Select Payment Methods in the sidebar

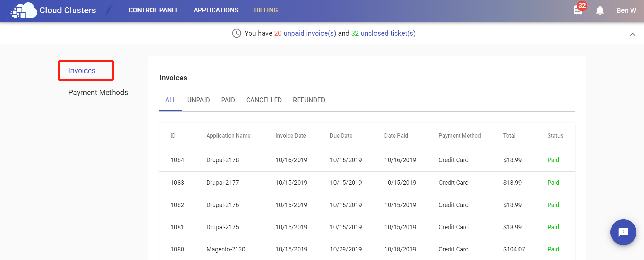click(98, 93)
